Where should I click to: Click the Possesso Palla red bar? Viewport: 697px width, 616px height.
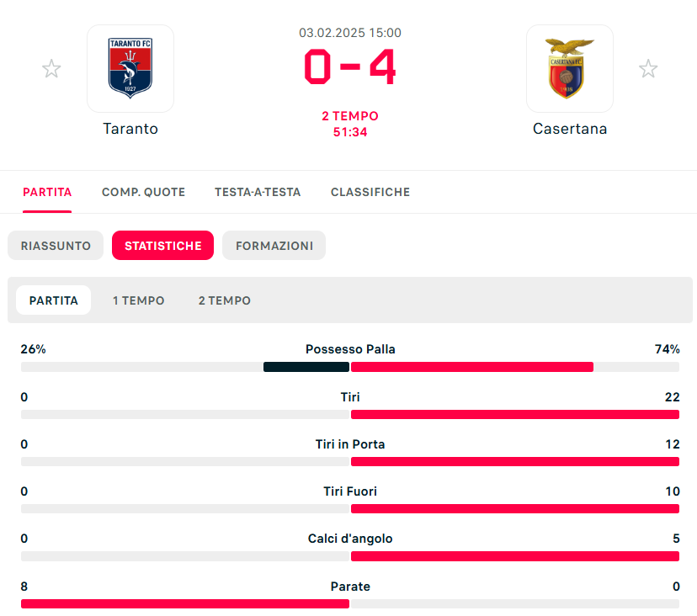click(472, 367)
